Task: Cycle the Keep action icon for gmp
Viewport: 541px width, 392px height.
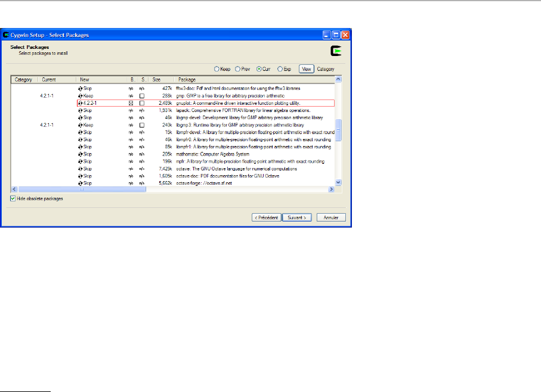Action: [80, 96]
